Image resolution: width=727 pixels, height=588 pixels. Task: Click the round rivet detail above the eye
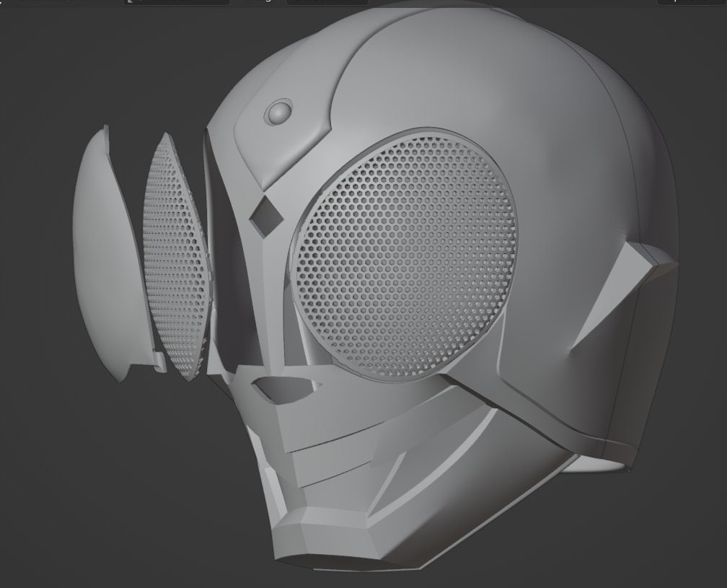pyautogui.click(x=278, y=110)
